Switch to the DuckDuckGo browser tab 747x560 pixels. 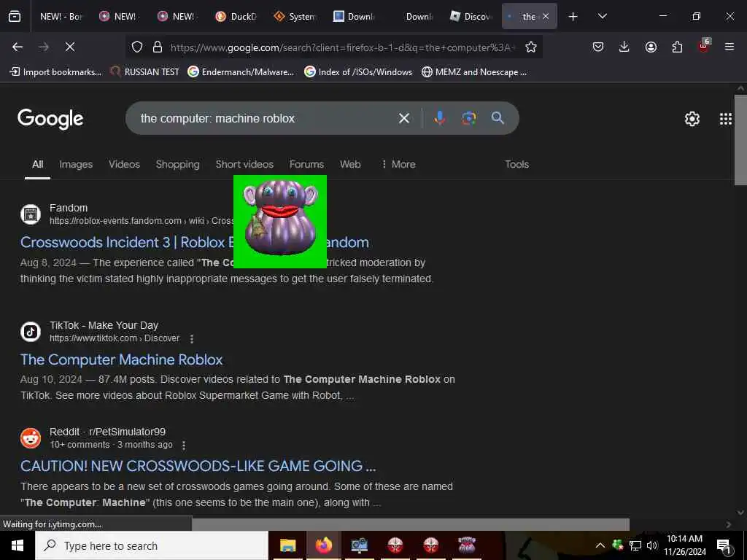[x=236, y=16]
